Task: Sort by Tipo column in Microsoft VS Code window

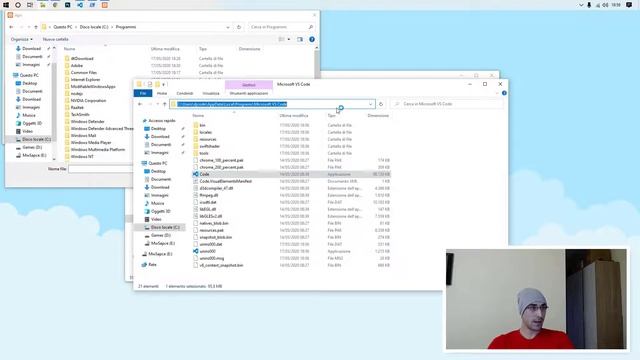Action: [331, 116]
